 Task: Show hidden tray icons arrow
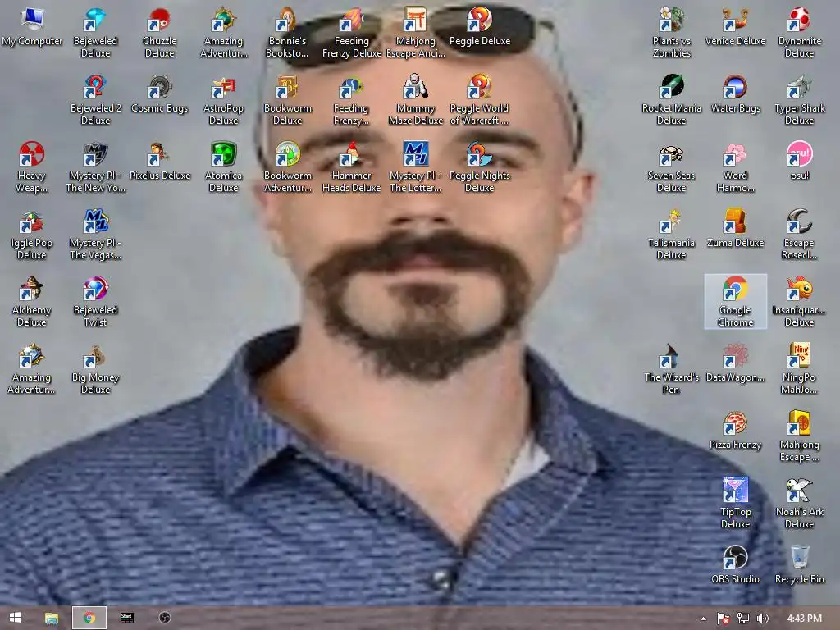(x=703, y=619)
